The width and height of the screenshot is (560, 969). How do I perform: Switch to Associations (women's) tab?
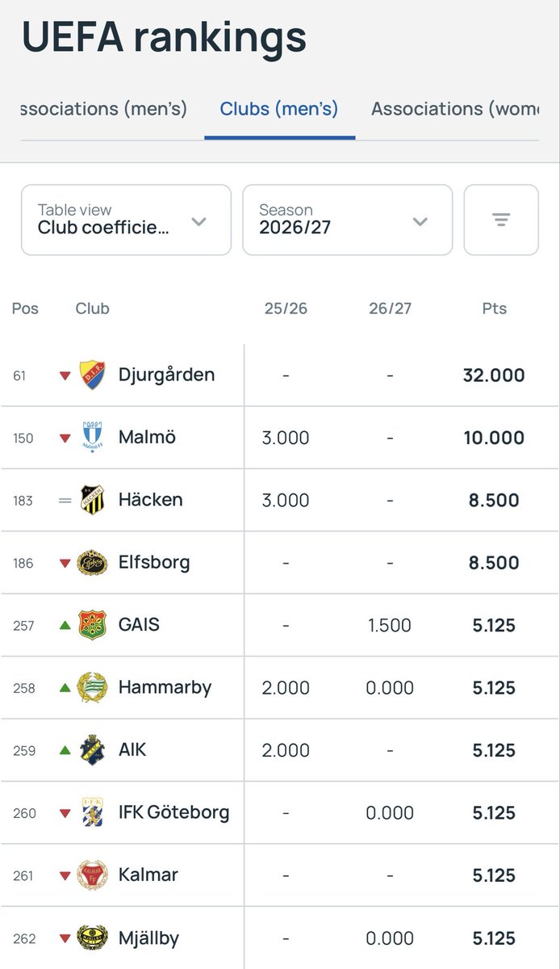tap(455, 108)
